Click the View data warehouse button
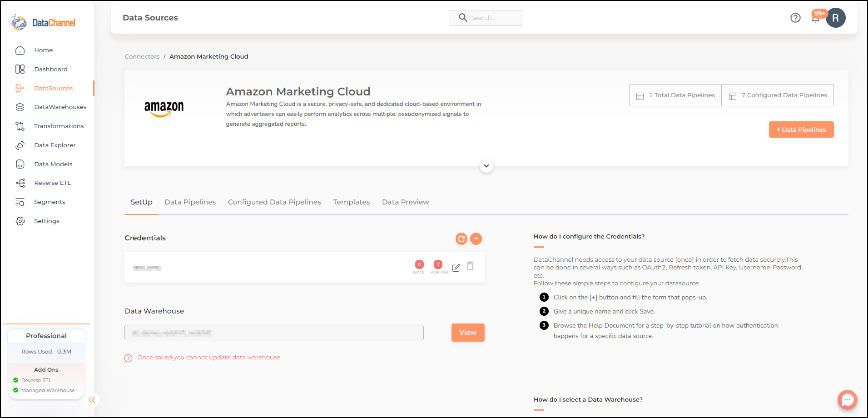 468,333
